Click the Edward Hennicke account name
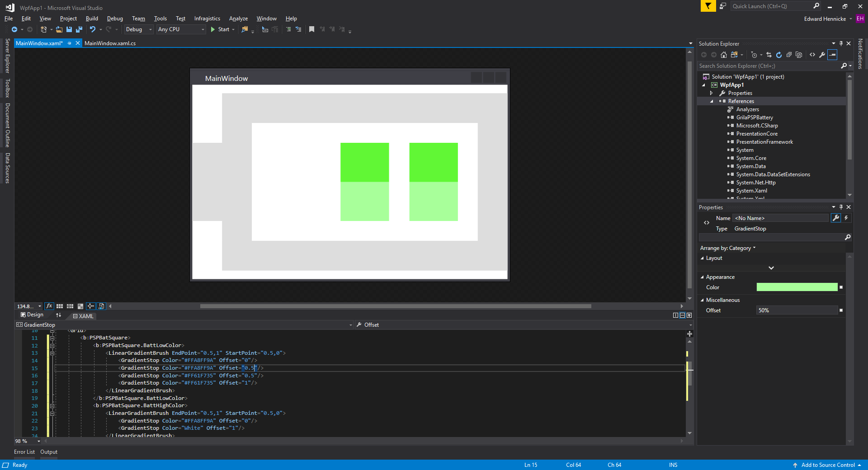The width and height of the screenshot is (868, 470). (825, 19)
